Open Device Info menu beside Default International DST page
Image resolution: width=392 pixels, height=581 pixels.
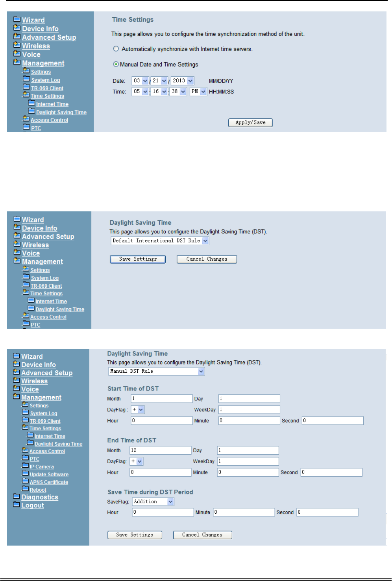[x=39, y=228]
